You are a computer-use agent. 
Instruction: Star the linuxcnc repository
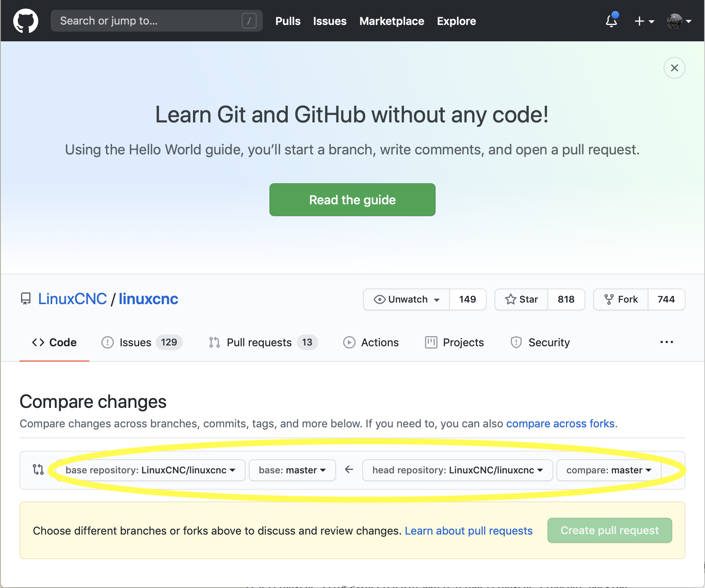(x=521, y=299)
